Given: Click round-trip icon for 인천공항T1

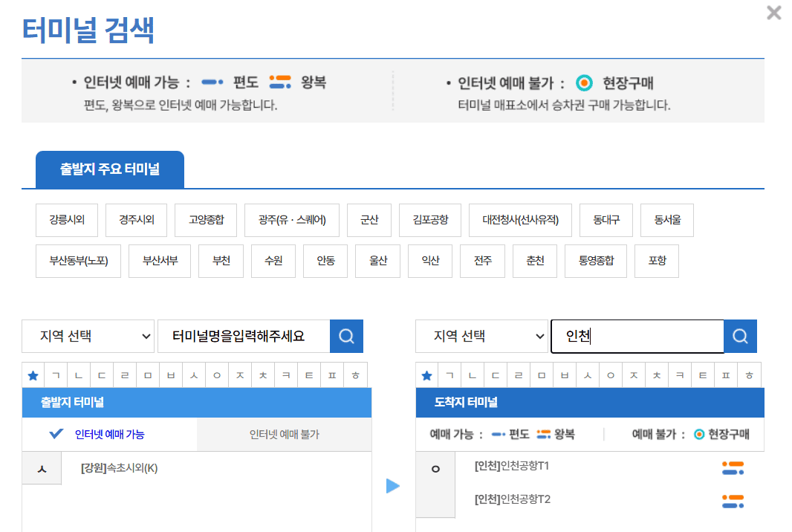Looking at the screenshot, I should (733, 468).
